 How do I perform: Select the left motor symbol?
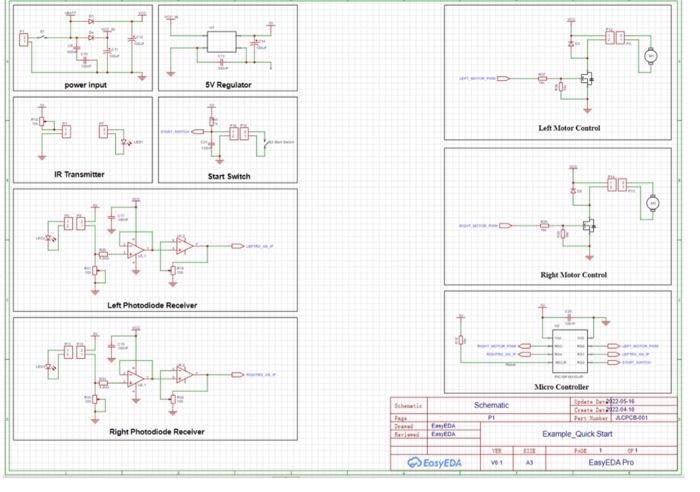pos(650,56)
